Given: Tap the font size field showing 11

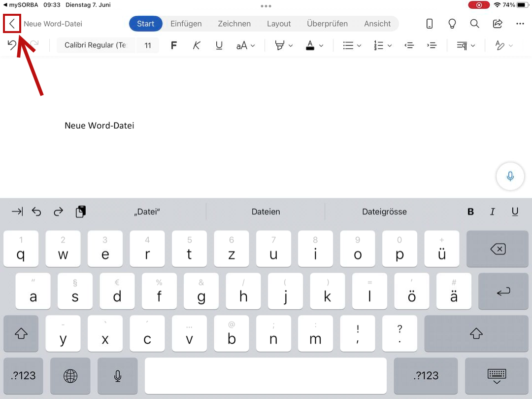Looking at the screenshot, I should click(x=148, y=45).
